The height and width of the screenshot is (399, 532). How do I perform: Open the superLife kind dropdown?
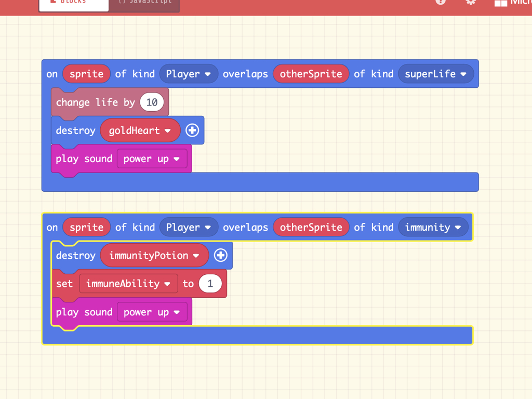436,74
